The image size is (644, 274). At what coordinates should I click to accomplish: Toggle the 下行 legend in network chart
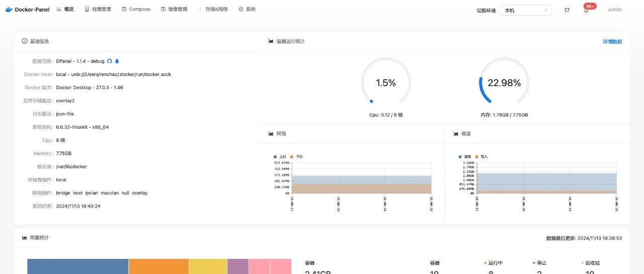[297, 157]
